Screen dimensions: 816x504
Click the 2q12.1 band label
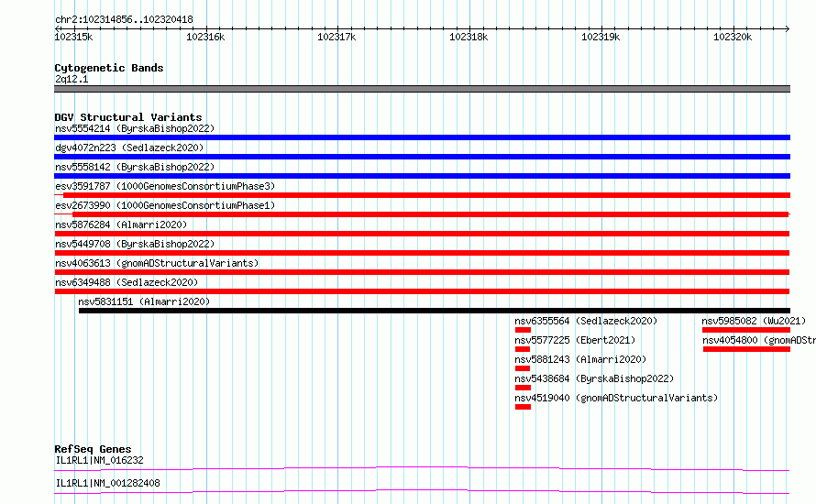[72, 79]
